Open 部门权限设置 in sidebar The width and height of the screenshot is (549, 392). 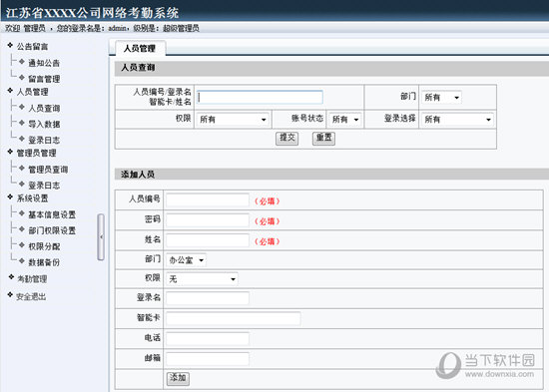[52, 230]
